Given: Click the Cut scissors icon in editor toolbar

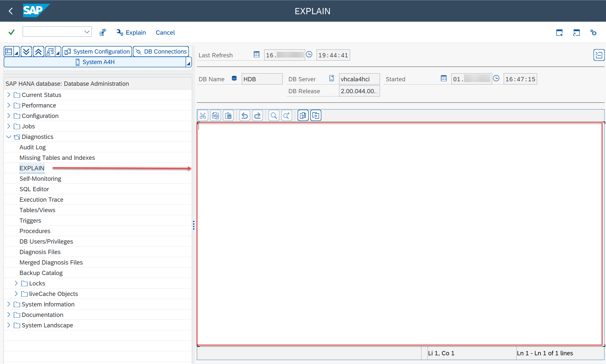Looking at the screenshot, I should [x=203, y=116].
